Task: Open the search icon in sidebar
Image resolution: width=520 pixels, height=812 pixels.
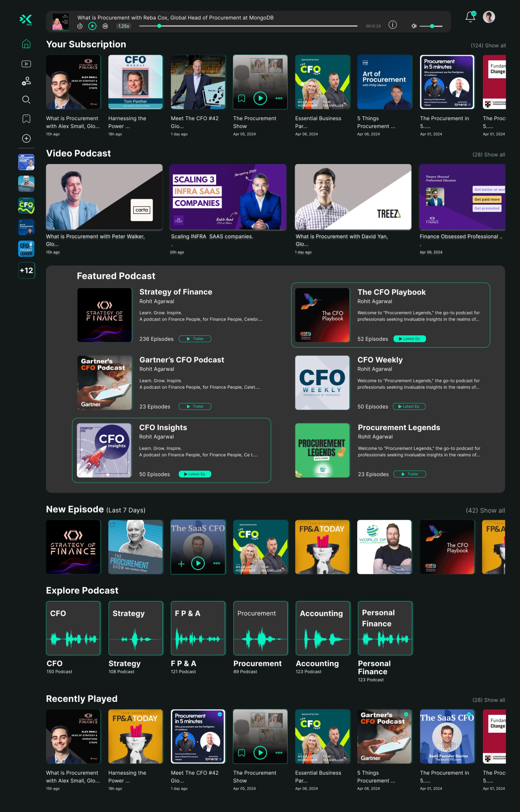Action: tap(26, 99)
